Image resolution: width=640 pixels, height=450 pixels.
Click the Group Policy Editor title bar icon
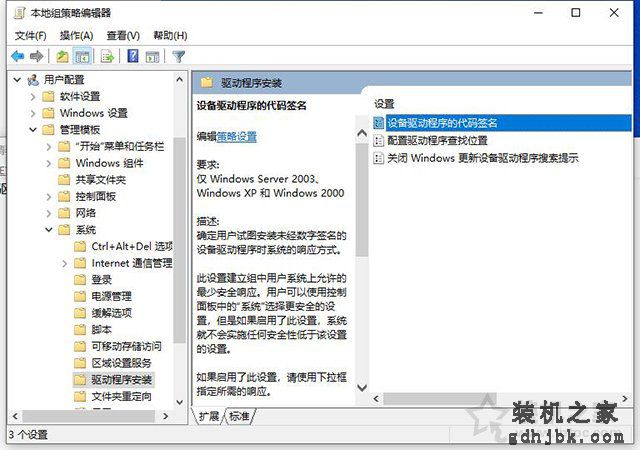(19, 13)
